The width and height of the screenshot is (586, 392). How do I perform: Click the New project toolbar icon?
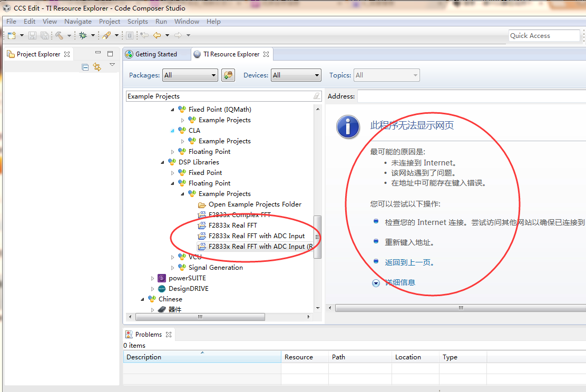12,35
